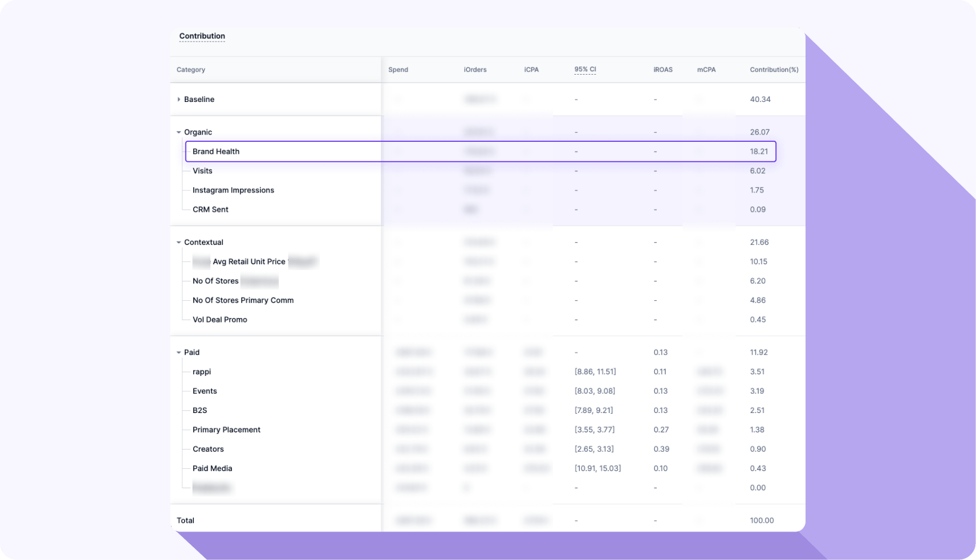976x560 pixels.
Task: Sort by the mCPA column header
Action: coord(706,70)
